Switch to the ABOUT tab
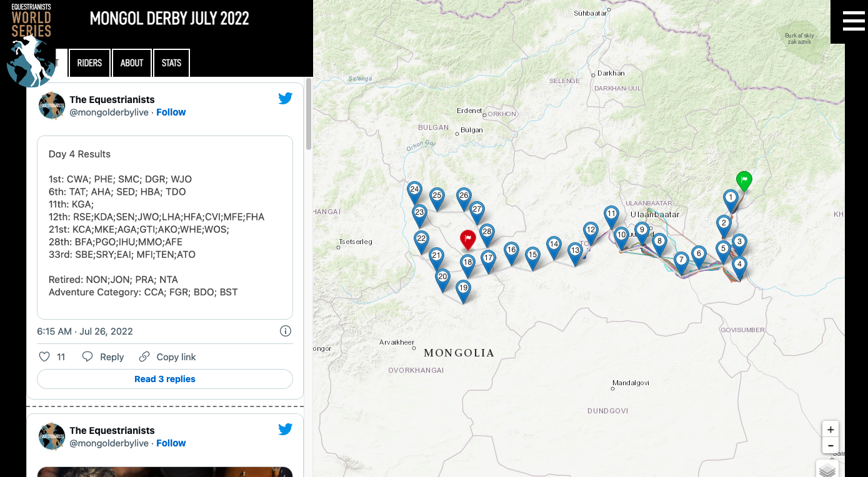This screenshot has height=477, width=868. pyautogui.click(x=132, y=63)
